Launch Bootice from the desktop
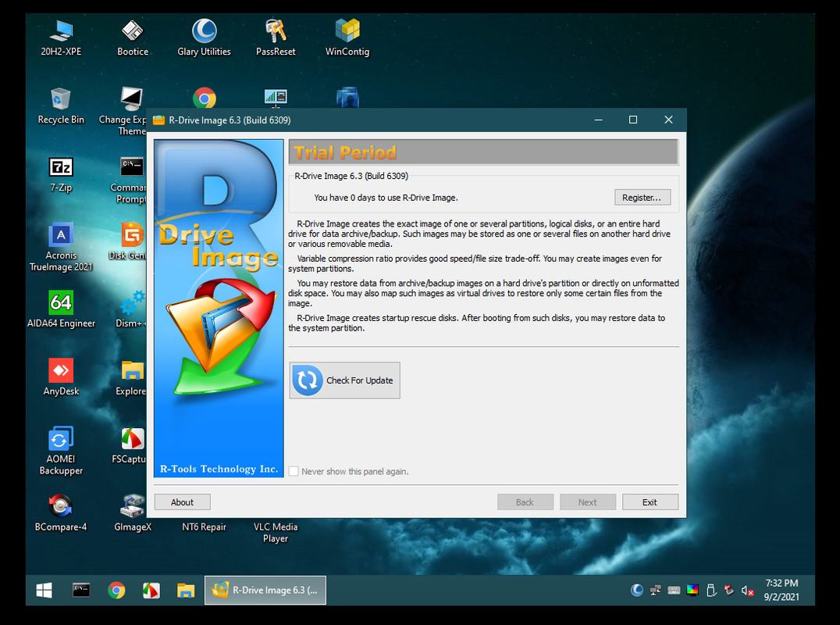 coord(132,37)
